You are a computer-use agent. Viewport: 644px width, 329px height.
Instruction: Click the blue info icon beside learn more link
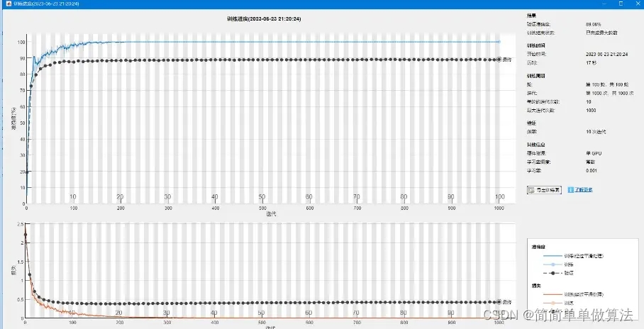[x=570, y=190]
